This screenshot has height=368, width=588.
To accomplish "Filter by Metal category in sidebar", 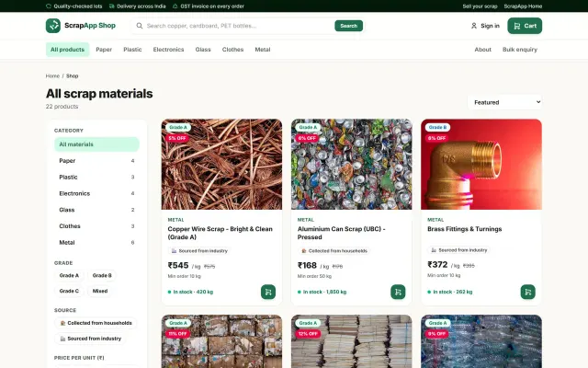I will click(96, 243).
